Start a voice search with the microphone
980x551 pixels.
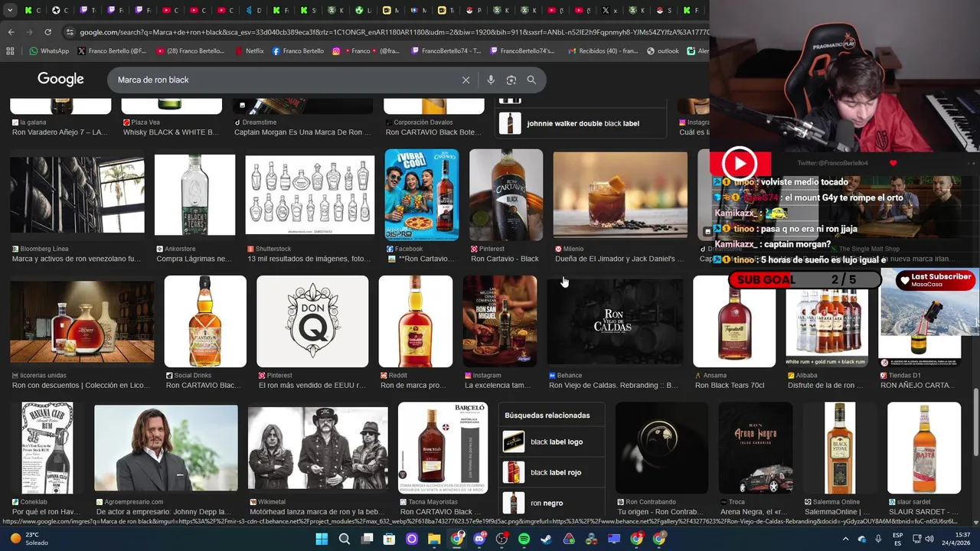pos(491,80)
